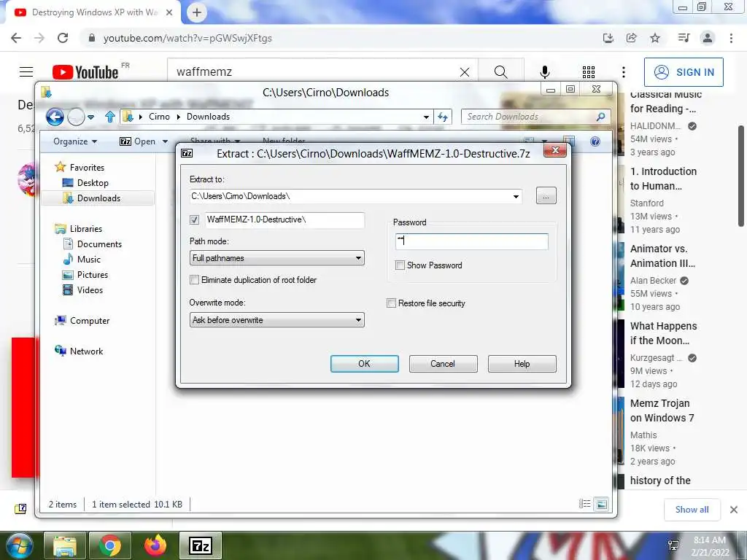Expand the Open button dropdown arrow
747x560 pixels.
click(166, 141)
